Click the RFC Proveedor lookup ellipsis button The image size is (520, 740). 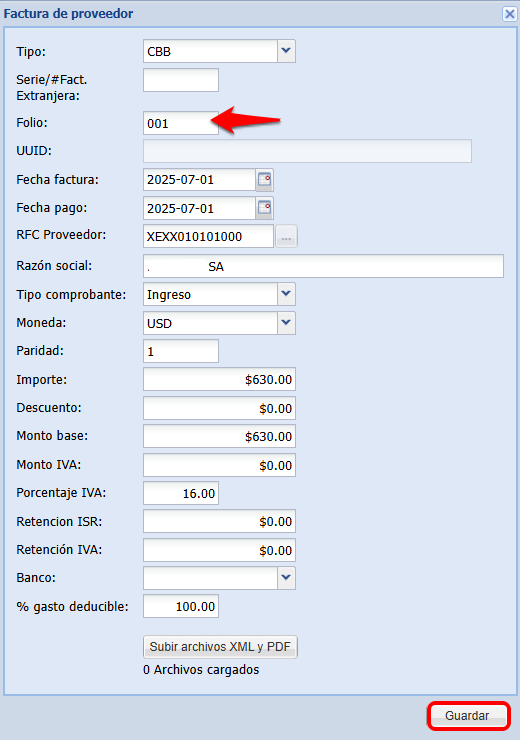pyautogui.click(x=286, y=236)
